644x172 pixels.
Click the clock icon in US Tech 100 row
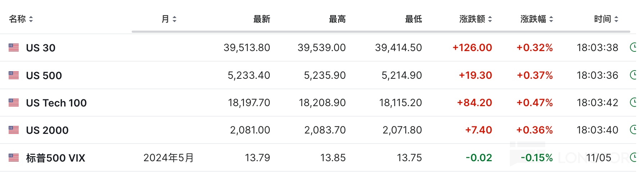tap(633, 103)
